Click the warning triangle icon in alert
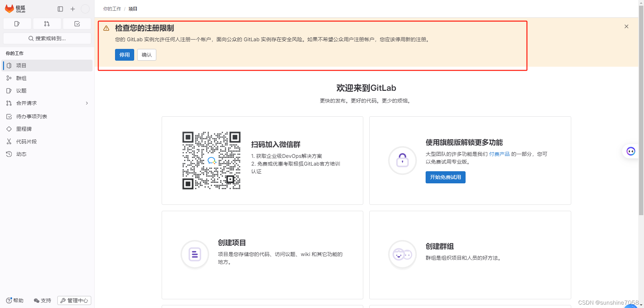644x308 pixels. coord(106,28)
